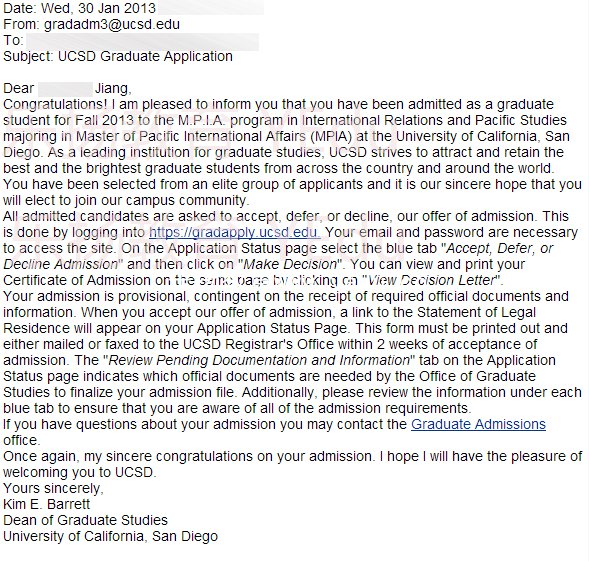
Task: Click the date Wed, 30 Jan 2013
Action: 98,8
